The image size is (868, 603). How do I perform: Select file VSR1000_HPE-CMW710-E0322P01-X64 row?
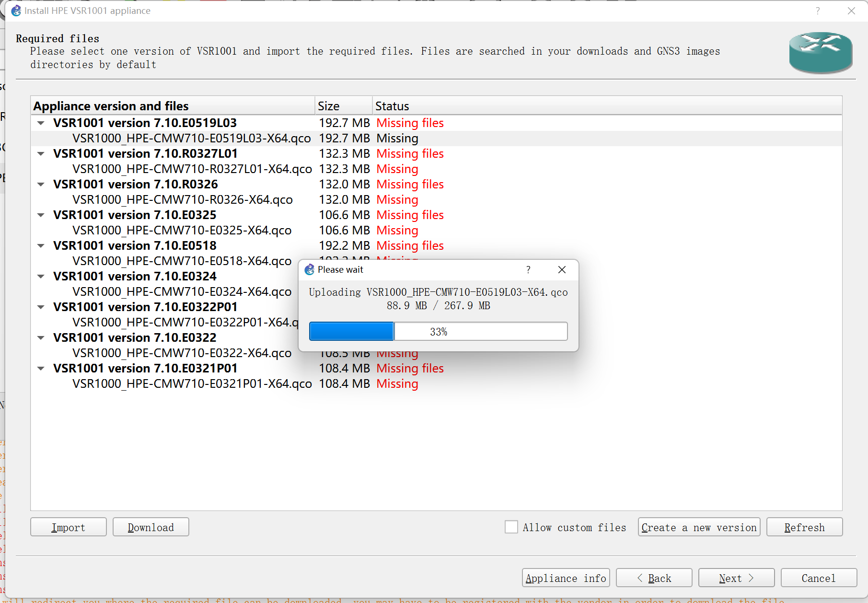185,323
